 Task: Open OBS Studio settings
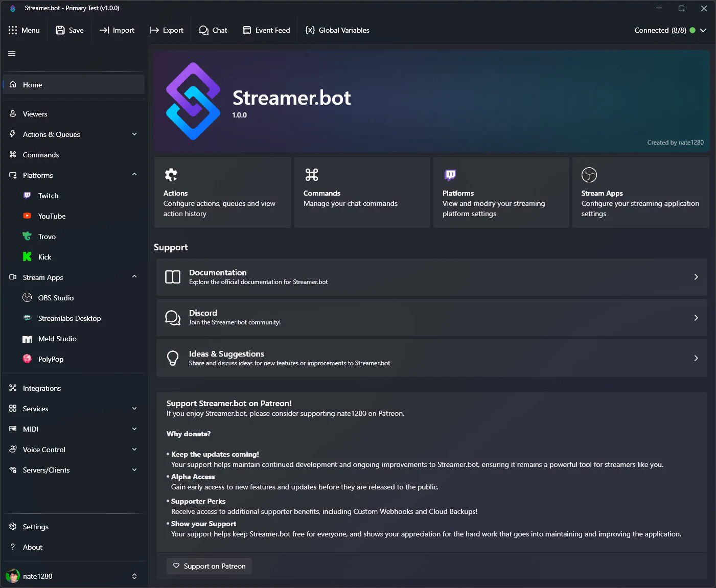[74, 298]
